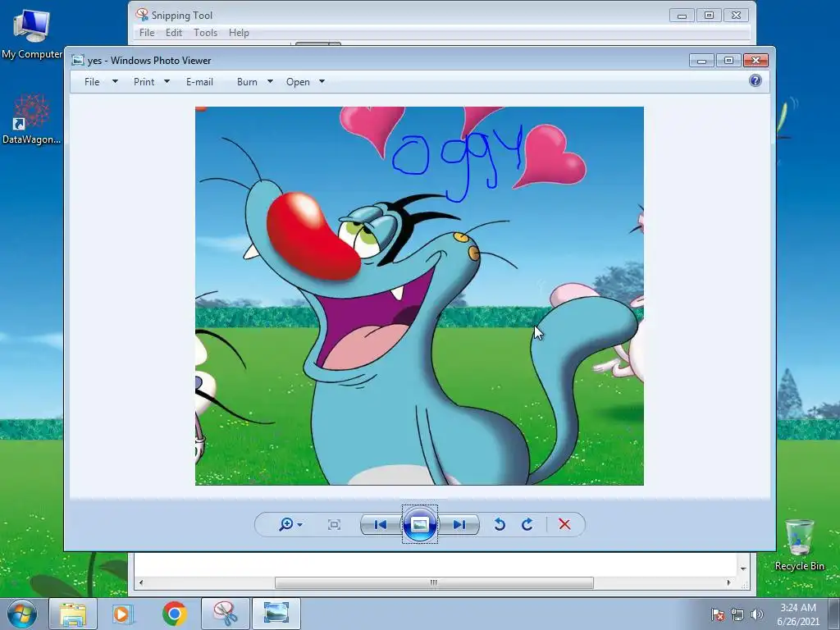Start the slide show button
The width and height of the screenshot is (840, 630).
[x=419, y=524]
